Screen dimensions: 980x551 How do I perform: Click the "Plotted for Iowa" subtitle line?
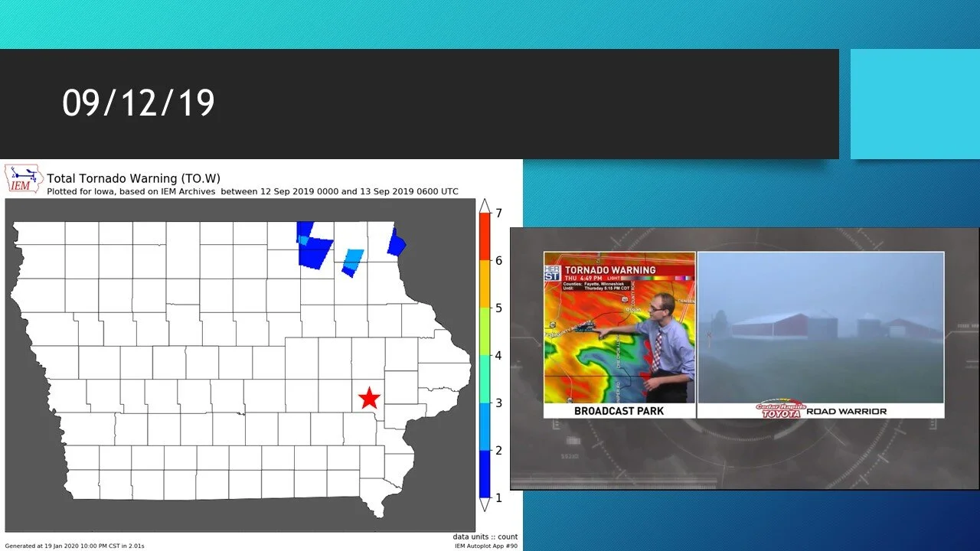point(253,191)
